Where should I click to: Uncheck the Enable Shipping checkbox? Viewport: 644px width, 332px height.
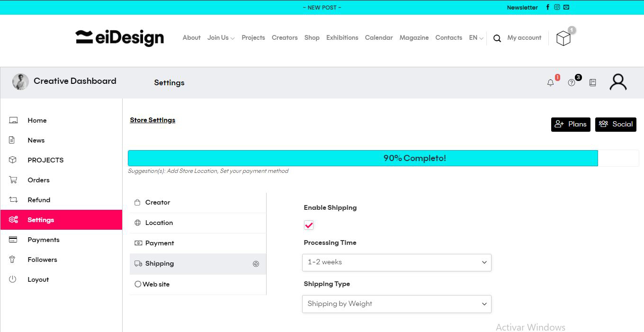(x=309, y=225)
